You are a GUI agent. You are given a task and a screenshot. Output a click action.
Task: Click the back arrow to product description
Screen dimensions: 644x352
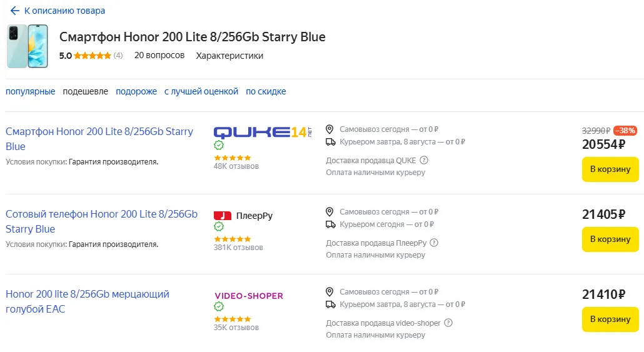pos(15,11)
